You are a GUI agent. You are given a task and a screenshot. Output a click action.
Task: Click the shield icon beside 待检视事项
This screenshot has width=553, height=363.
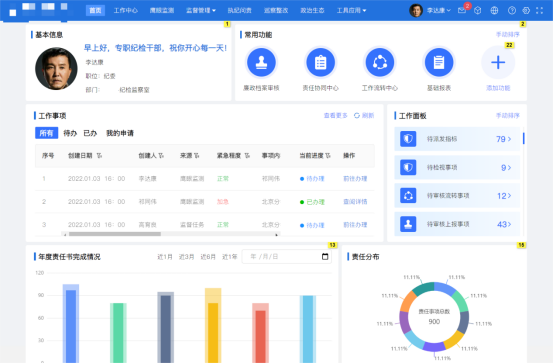[408, 167]
